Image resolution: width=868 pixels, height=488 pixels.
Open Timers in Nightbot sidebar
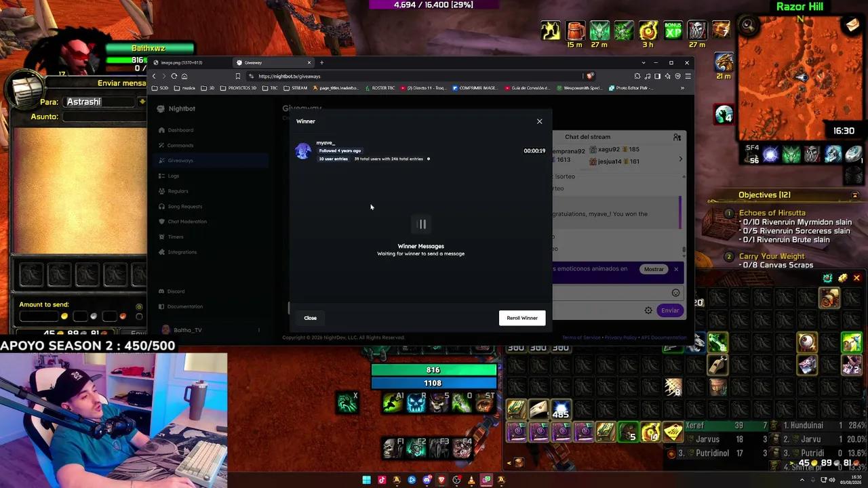tap(175, 237)
